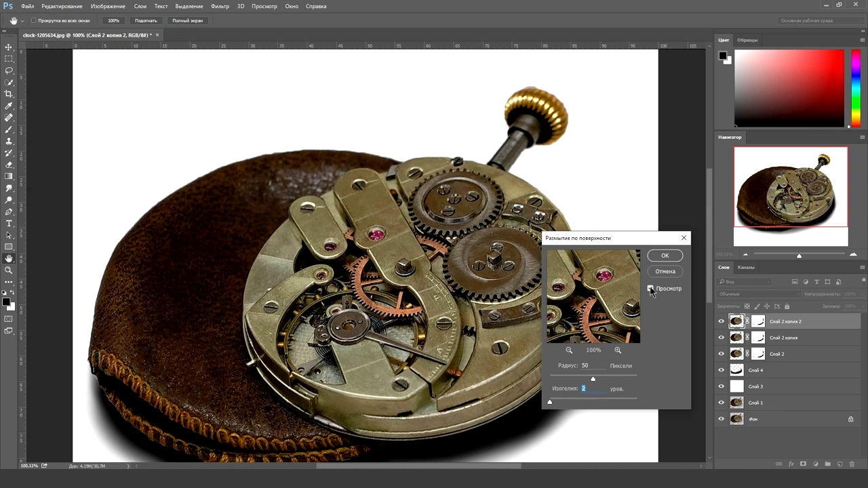Select the Path Selection tool
868x488 pixels.
(9, 235)
